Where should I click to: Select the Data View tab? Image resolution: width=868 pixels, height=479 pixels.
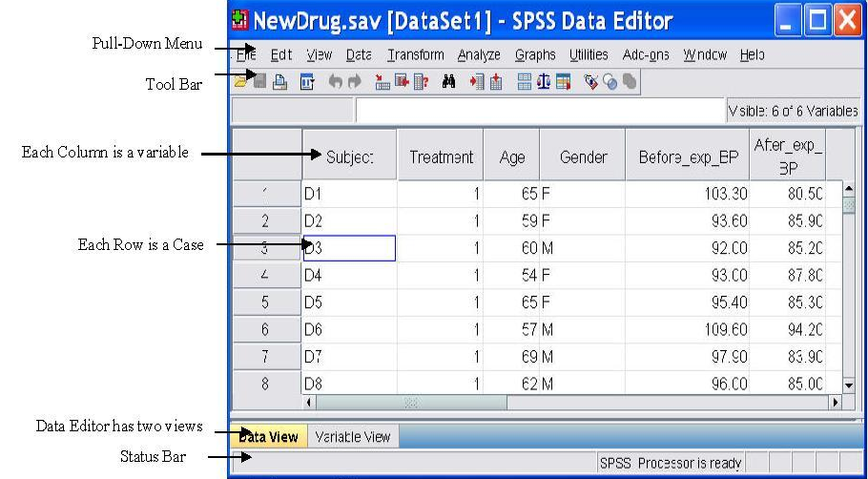coord(268,437)
